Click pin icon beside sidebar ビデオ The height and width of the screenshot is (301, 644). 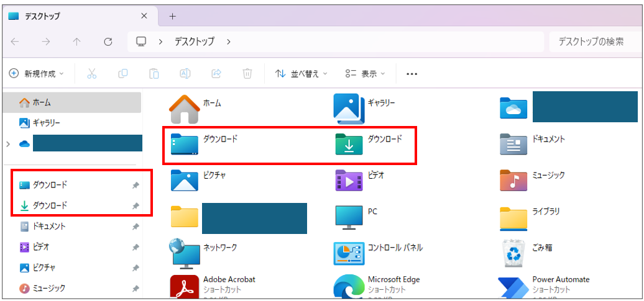coord(136,247)
